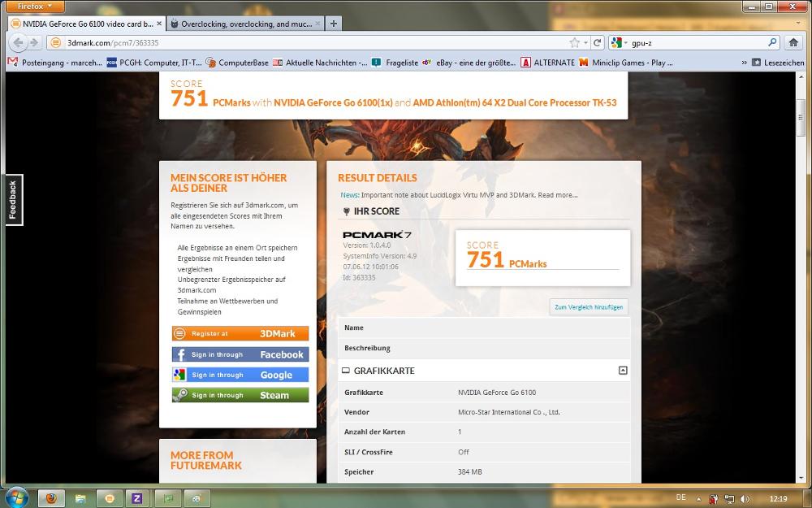This screenshot has width=812, height=508.
Task: Click the volume speaker tray icon
Action: click(x=745, y=499)
